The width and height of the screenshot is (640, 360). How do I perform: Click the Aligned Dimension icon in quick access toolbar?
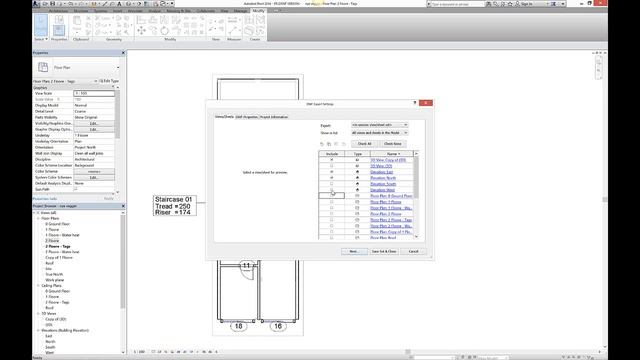tap(105, 4)
